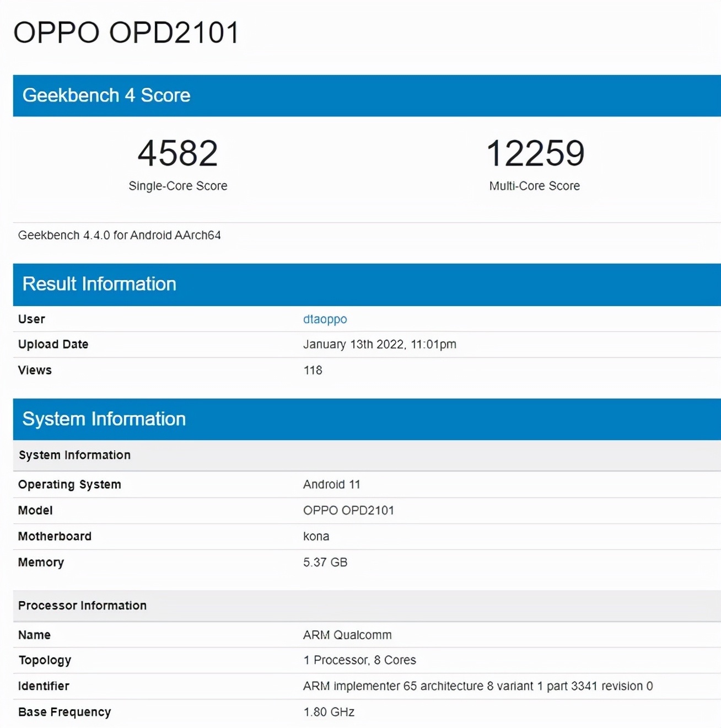Screen dimensions: 721x728
Task: Click the Multi-Core Score value 12259
Action: pyautogui.click(x=536, y=154)
